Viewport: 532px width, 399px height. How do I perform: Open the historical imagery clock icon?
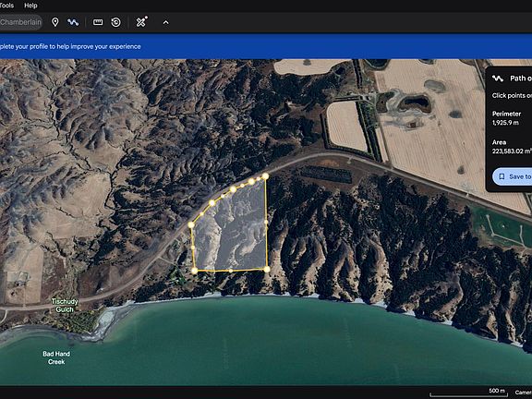[116, 22]
